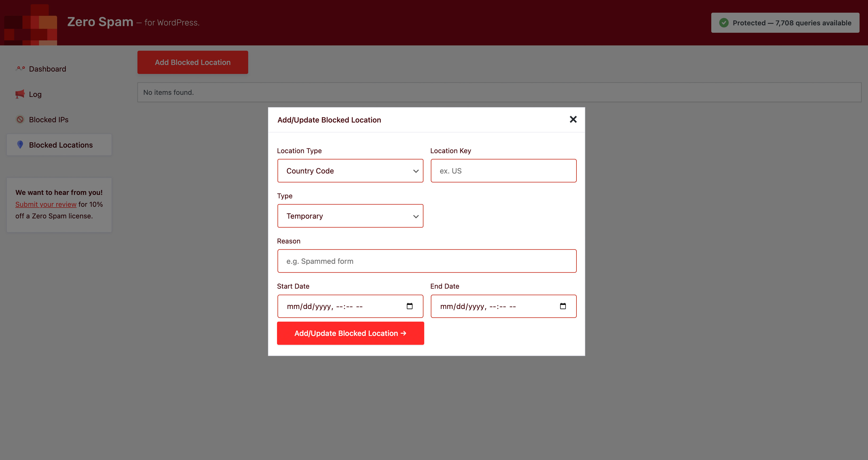This screenshot has width=868, height=460.
Task: Open the End Date calendar picker icon
Action: [x=563, y=306]
